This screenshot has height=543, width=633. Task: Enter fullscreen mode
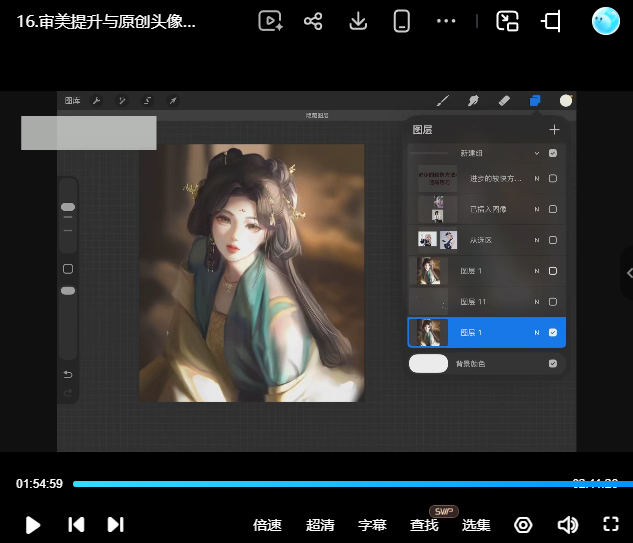(x=611, y=524)
